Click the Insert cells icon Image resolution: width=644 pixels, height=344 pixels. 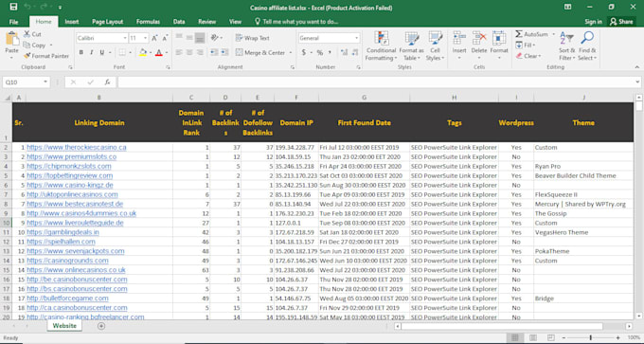click(x=459, y=38)
